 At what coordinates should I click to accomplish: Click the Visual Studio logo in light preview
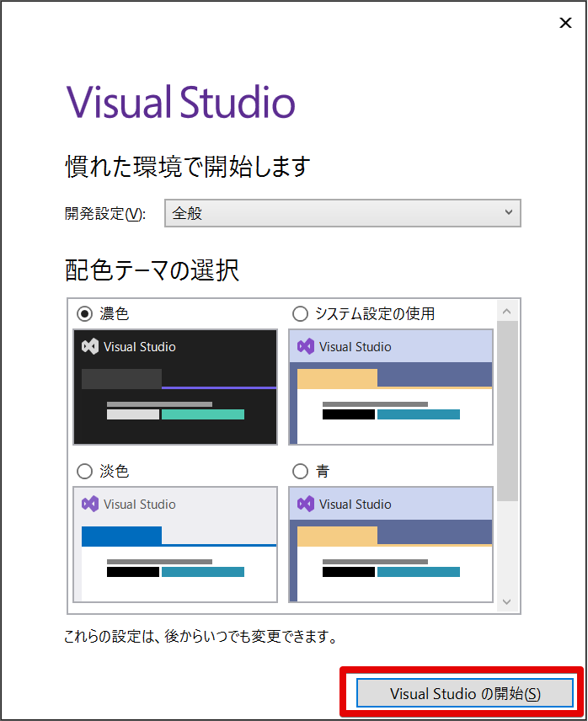point(90,504)
